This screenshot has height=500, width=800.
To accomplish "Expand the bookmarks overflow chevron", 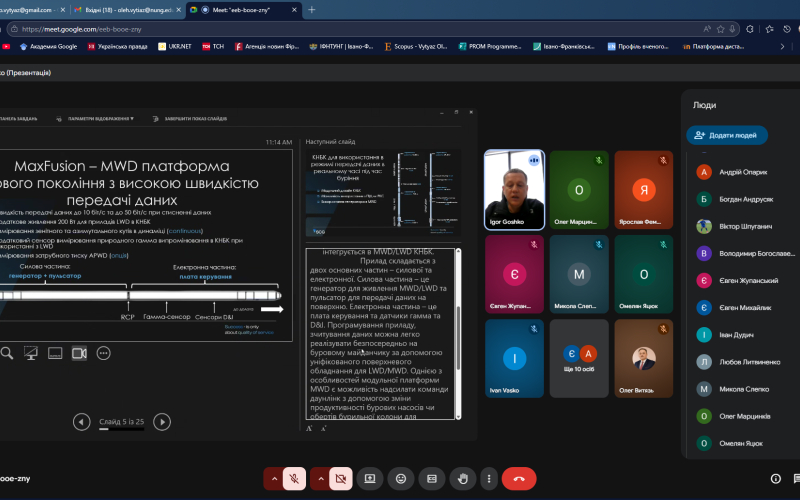I will point(782,46).
